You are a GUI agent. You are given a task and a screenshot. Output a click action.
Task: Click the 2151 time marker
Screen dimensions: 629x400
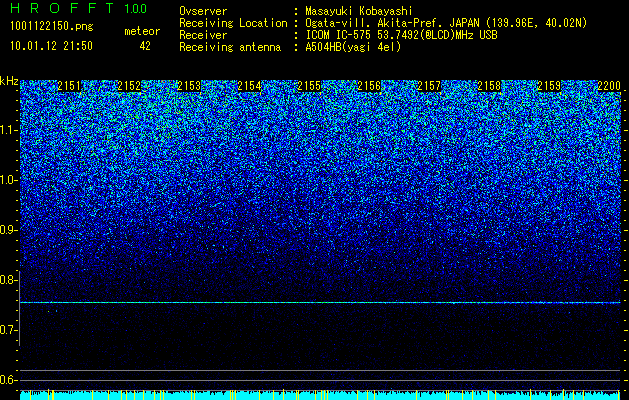pyautogui.click(x=69, y=86)
